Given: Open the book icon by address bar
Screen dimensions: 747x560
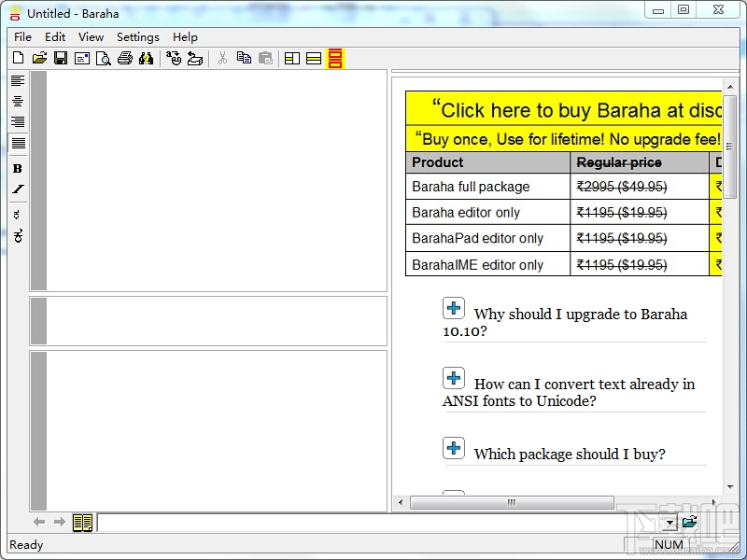Looking at the screenshot, I should tap(82, 523).
